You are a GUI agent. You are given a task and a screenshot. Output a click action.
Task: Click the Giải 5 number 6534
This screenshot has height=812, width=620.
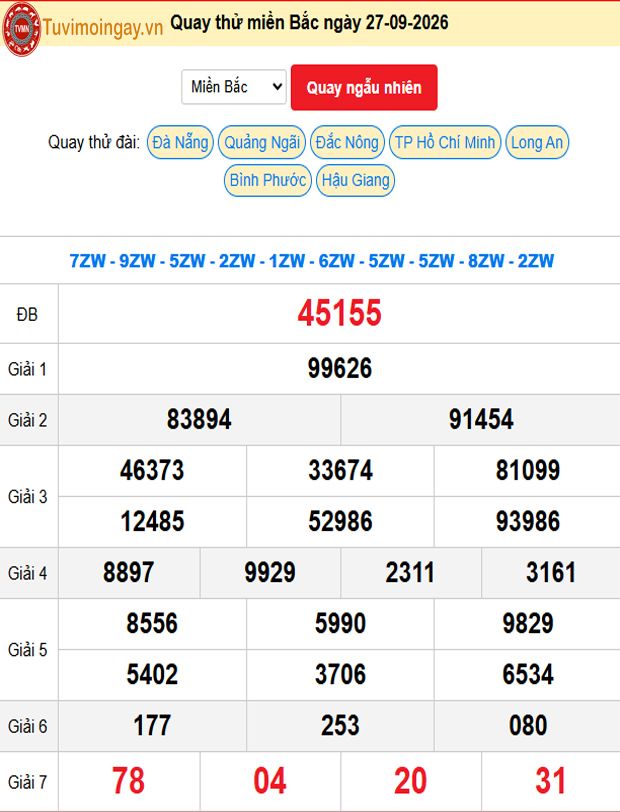[x=528, y=674]
